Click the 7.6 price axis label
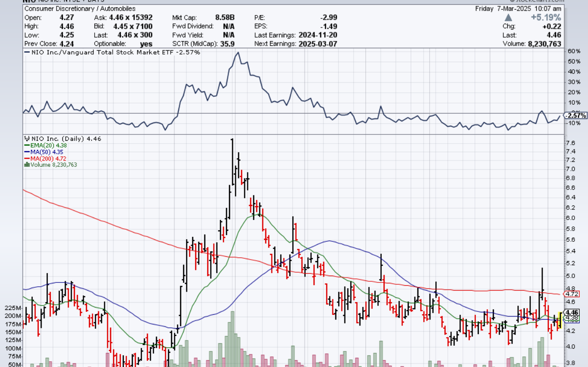 tap(570, 143)
